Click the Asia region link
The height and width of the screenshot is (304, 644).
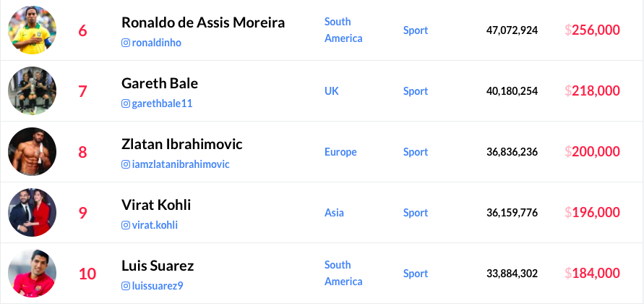[334, 213]
